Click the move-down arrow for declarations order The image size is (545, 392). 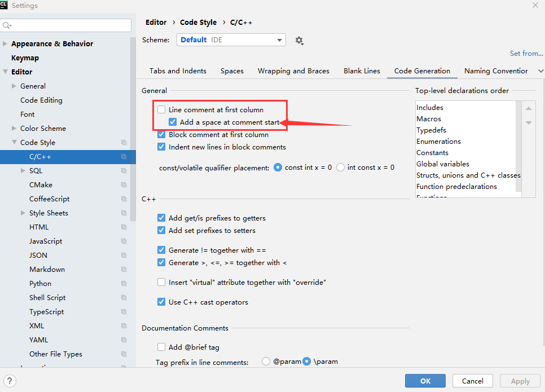tap(529, 122)
